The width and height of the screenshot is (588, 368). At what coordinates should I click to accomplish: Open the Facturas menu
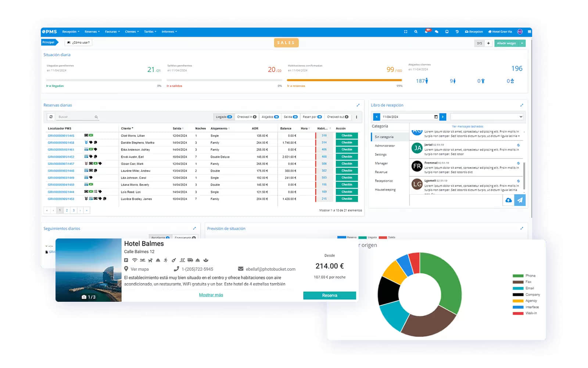[112, 32]
